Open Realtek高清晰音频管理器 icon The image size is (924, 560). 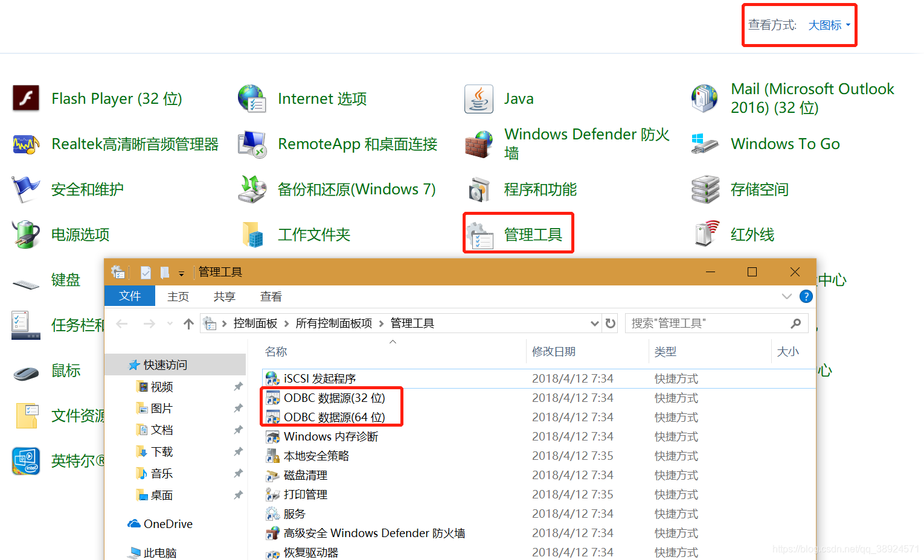point(26,144)
